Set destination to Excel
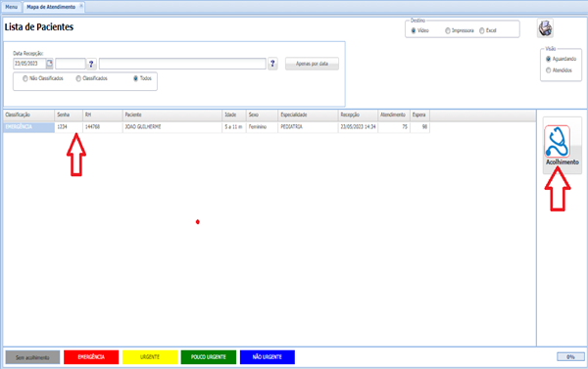The width and height of the screenshot is (588, 369). (482, 30)
